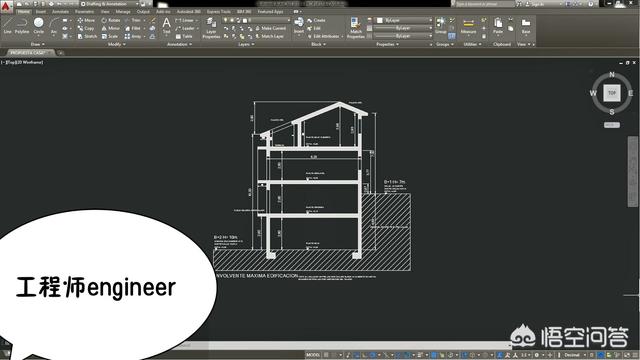The height and width of the screenshot is (360, 640).
Task: Open the AutoCAD application menu logo
Action: point(6,6)
